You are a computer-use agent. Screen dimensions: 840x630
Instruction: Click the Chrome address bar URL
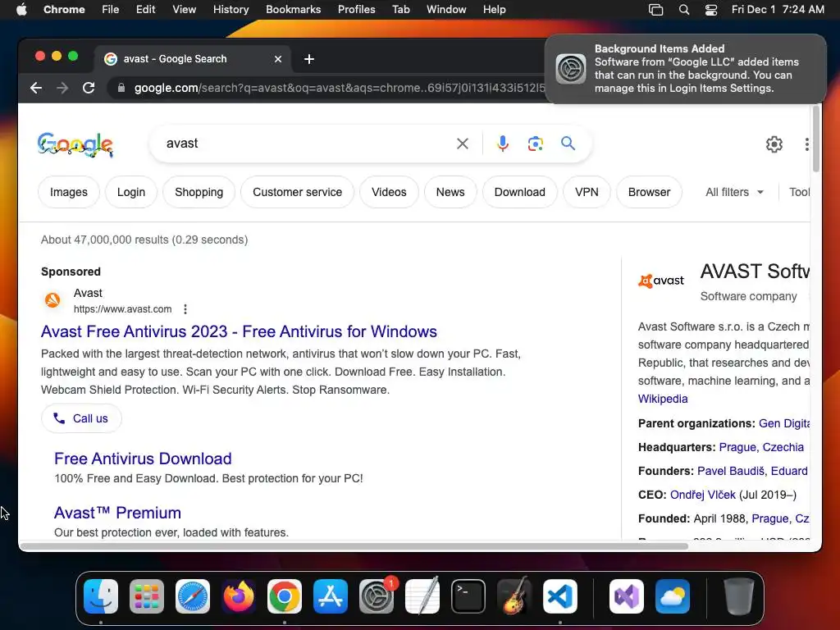pyautogui.click(x=339, y=88)
